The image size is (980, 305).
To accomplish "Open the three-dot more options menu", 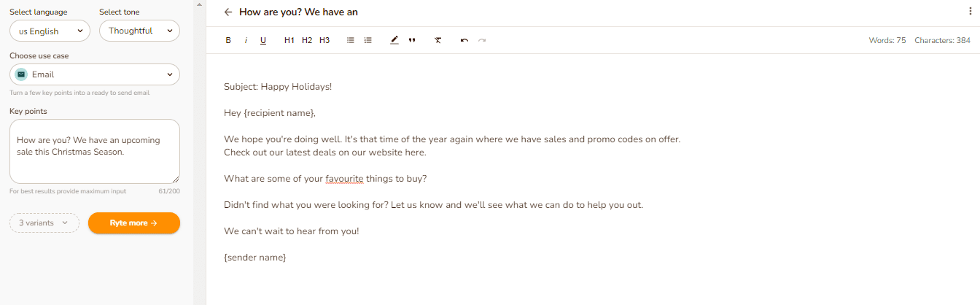I will tap(970, 12).
